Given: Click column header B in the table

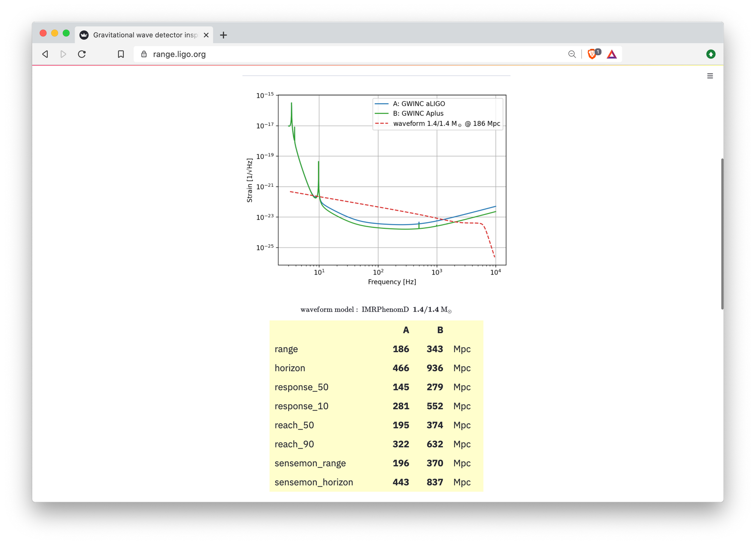Looking at the screenshot, I should tap(440, 330).
